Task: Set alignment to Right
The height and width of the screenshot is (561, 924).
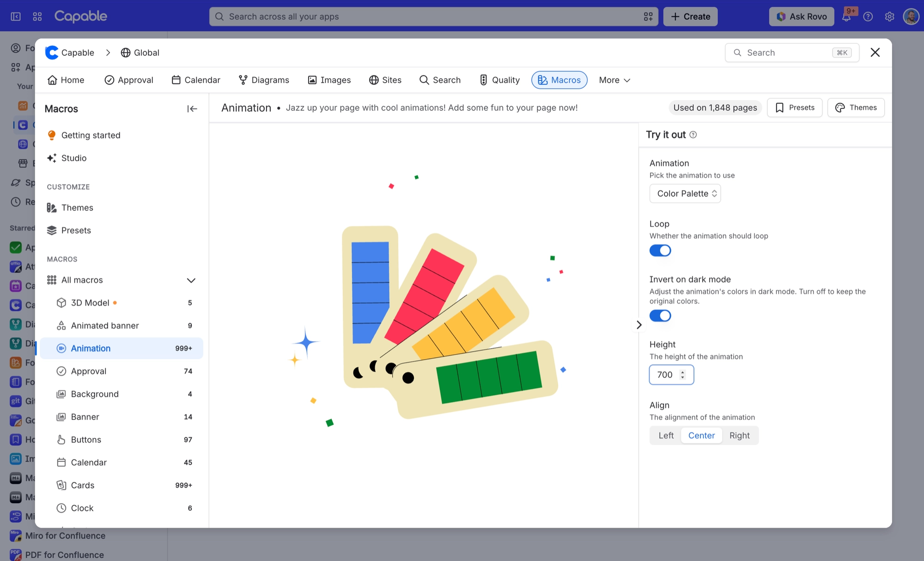Action: click(739, 435)
